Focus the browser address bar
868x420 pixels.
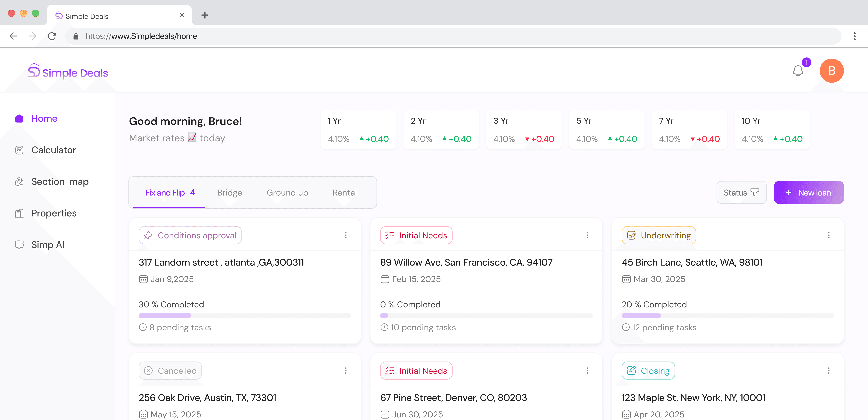453,36
